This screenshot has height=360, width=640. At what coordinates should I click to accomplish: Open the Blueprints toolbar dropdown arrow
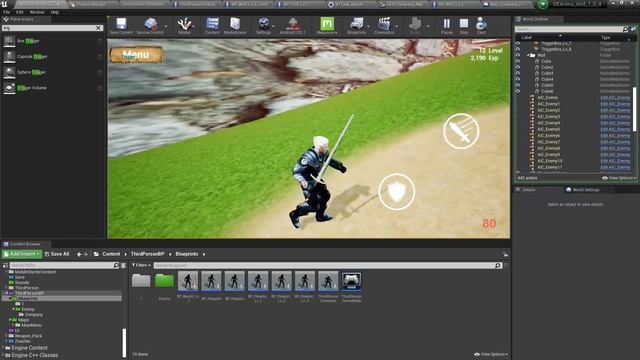tap(369, 27)
